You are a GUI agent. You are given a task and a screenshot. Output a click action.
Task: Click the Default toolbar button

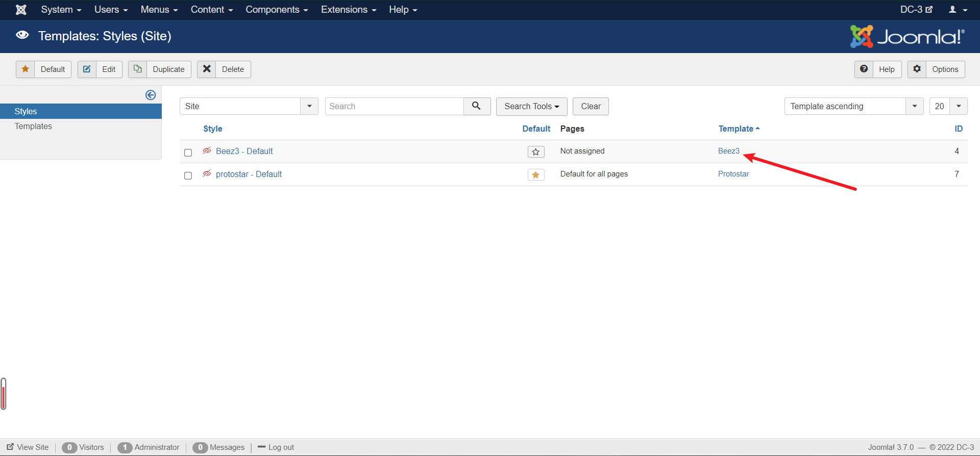(x=43, y=69)
